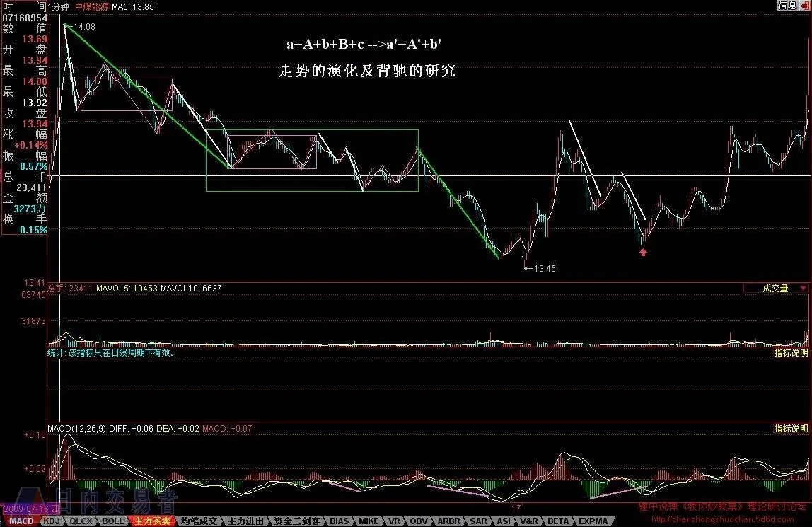Select the QLCX indicator tab
The width and height of the screenshot is (812, 527).
coord(81,521)
